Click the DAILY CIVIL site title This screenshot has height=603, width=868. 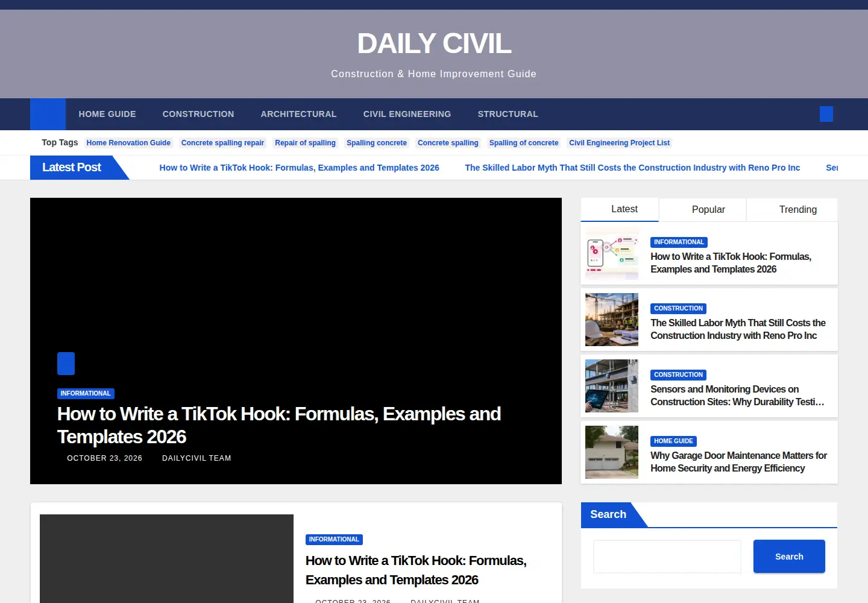[x=434, y=43]
